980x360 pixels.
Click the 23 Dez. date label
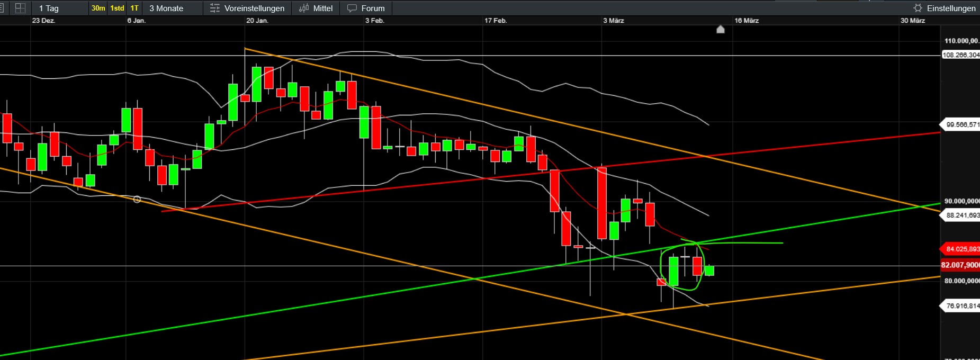43,21
